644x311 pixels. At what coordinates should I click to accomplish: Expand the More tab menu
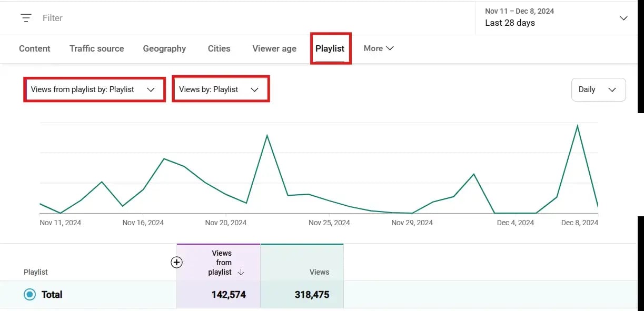click(379, 48)
